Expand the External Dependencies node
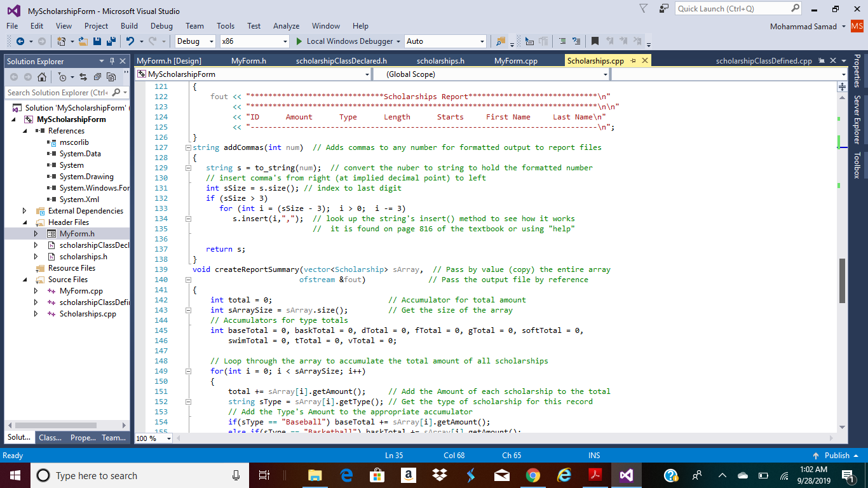 click(x=25, y=211)
